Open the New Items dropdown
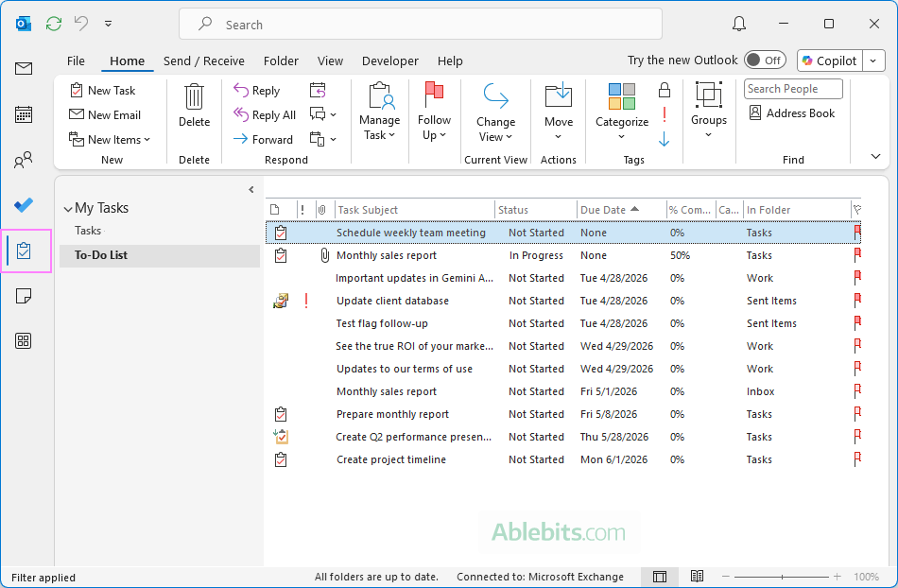898x588 pixels. pos(110,140)
